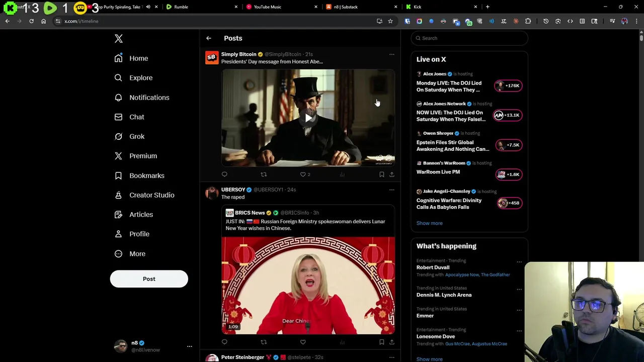Click the Search field on X

click(x=469, y=38)
